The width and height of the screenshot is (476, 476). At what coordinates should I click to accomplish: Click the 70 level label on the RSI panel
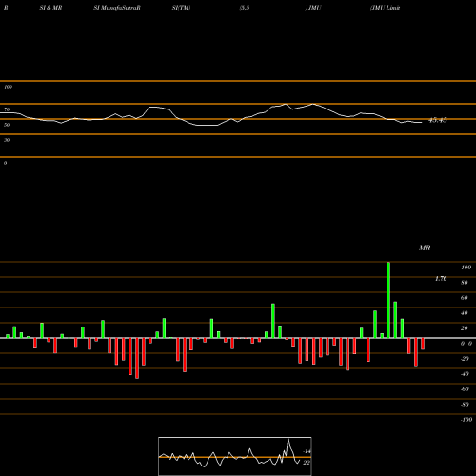(7, 109)
